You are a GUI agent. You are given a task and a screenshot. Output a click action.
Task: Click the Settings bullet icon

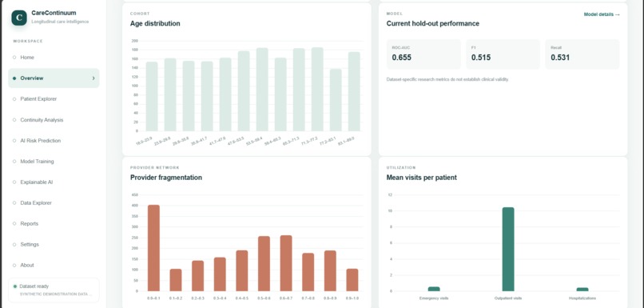pyautogui.click(x=14, y=244)
